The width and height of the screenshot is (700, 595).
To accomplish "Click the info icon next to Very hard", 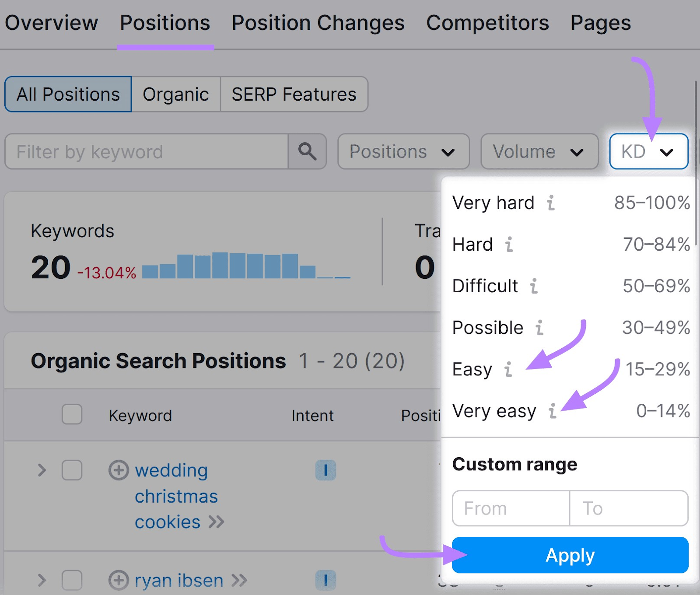I will pyautogui.click(x=552, y=203).
